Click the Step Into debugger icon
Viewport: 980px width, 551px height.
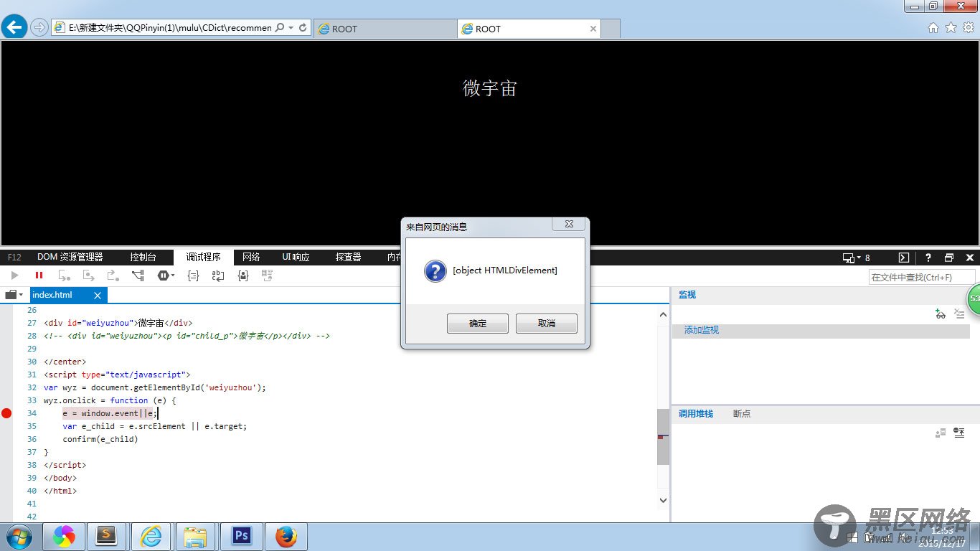click(65, 275)
